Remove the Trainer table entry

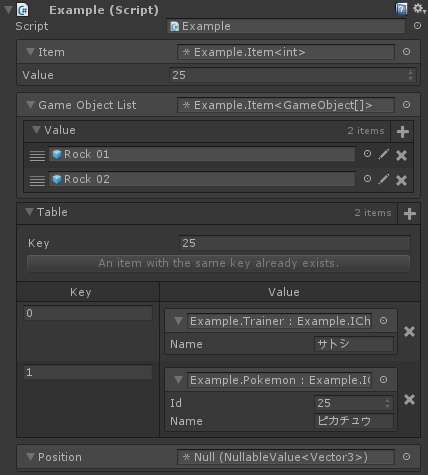point(409,332)
